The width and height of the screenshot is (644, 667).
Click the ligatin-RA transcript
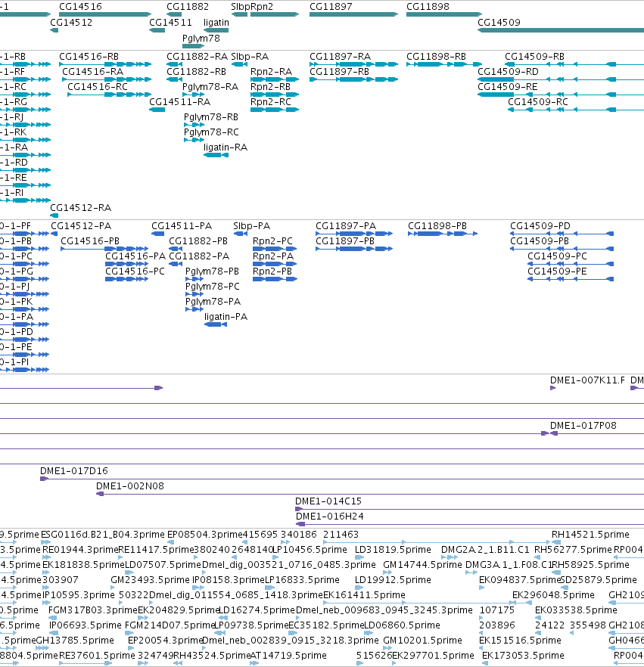pos(226,147)
